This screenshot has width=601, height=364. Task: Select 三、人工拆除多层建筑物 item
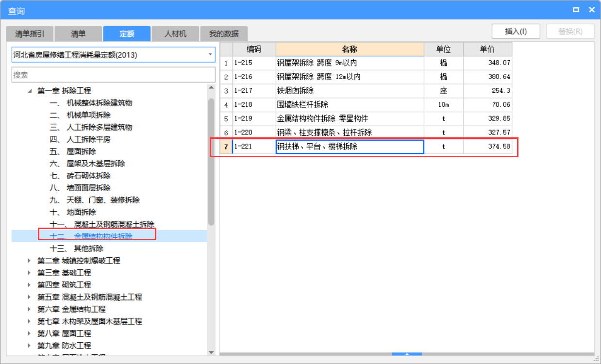(91, 127)
